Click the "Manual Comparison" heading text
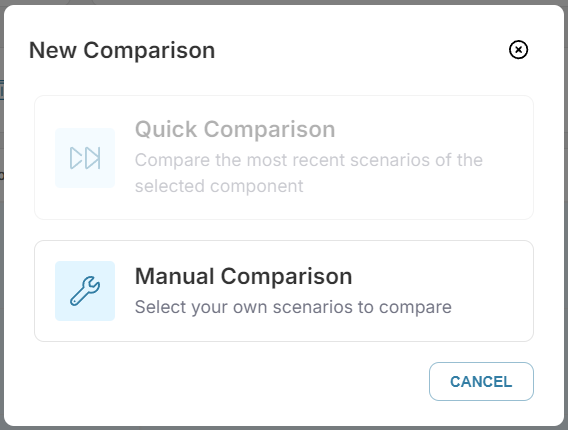Screen dimensions: 568x430 tap(243, 276)
